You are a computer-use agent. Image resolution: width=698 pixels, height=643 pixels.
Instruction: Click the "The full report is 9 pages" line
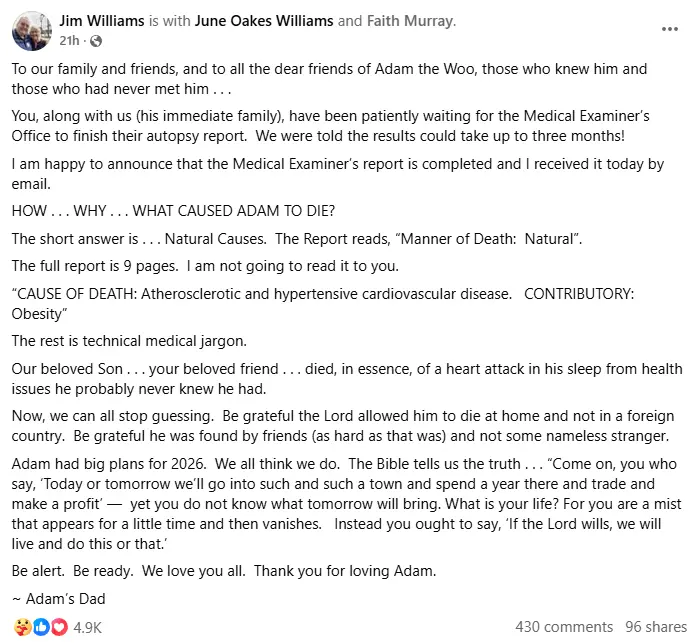[204, 265]
